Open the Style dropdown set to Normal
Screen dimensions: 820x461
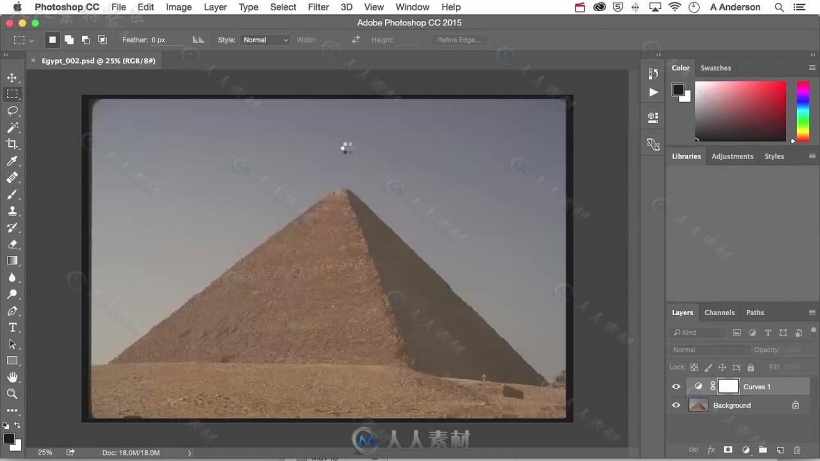tap(265, 40)
